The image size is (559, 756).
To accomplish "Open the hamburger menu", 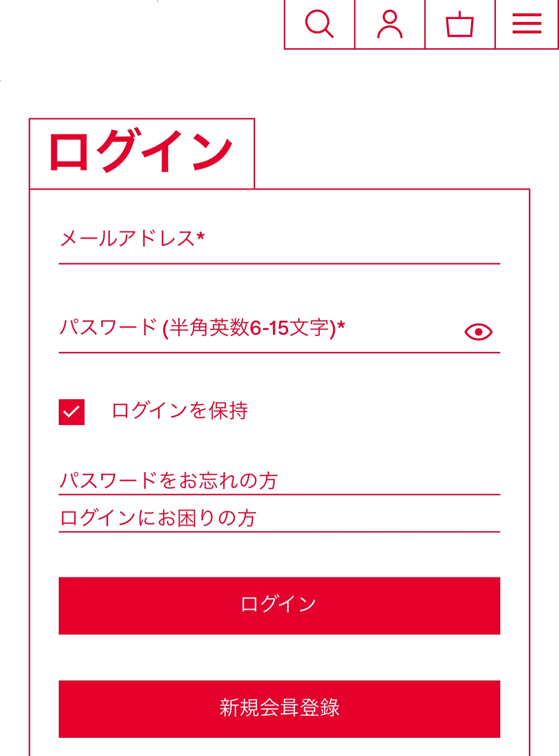I will click(527, 24).
